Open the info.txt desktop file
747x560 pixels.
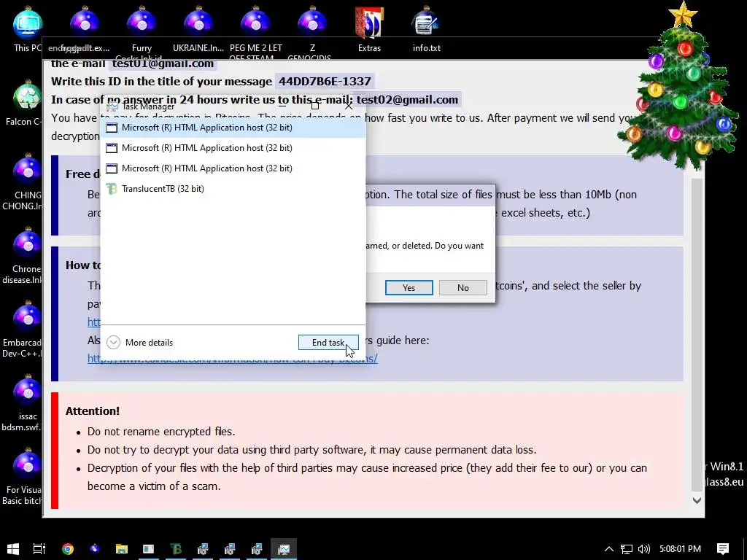click(x=426, y=28)
